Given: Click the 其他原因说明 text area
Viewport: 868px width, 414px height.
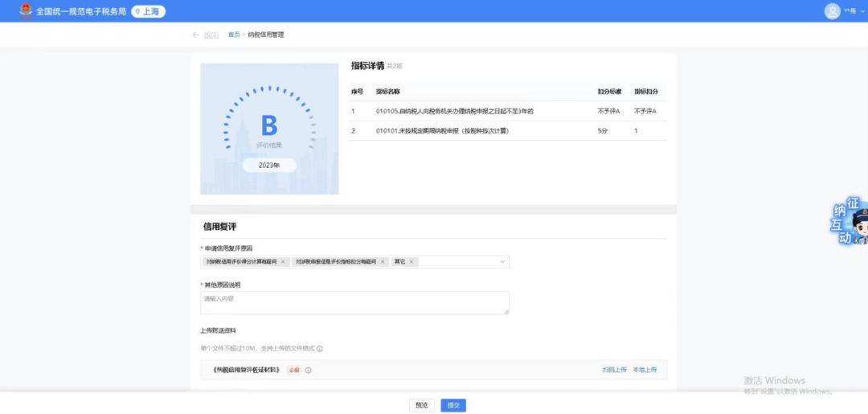Looking at the screenshot, I should click(x=354, y=302).
